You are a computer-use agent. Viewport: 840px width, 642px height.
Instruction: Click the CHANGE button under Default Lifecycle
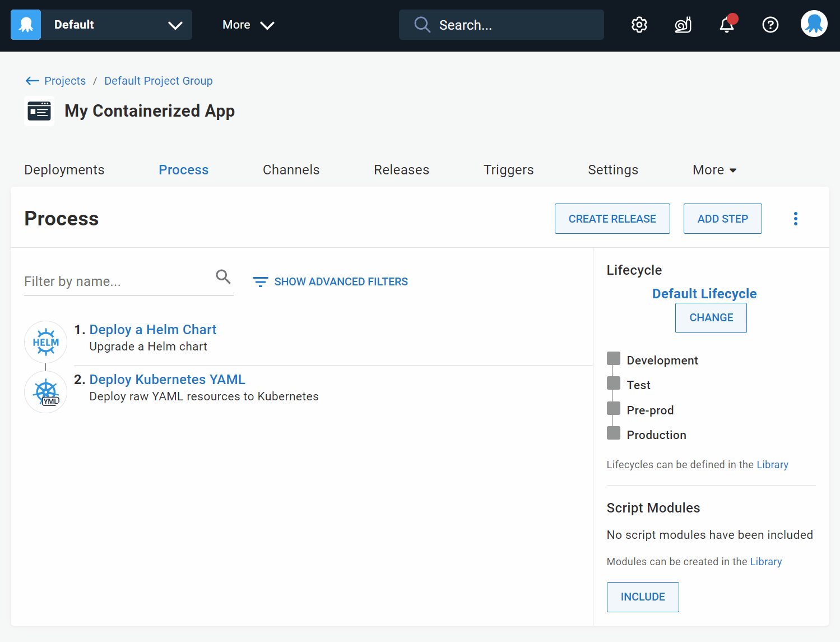[711, 317]
